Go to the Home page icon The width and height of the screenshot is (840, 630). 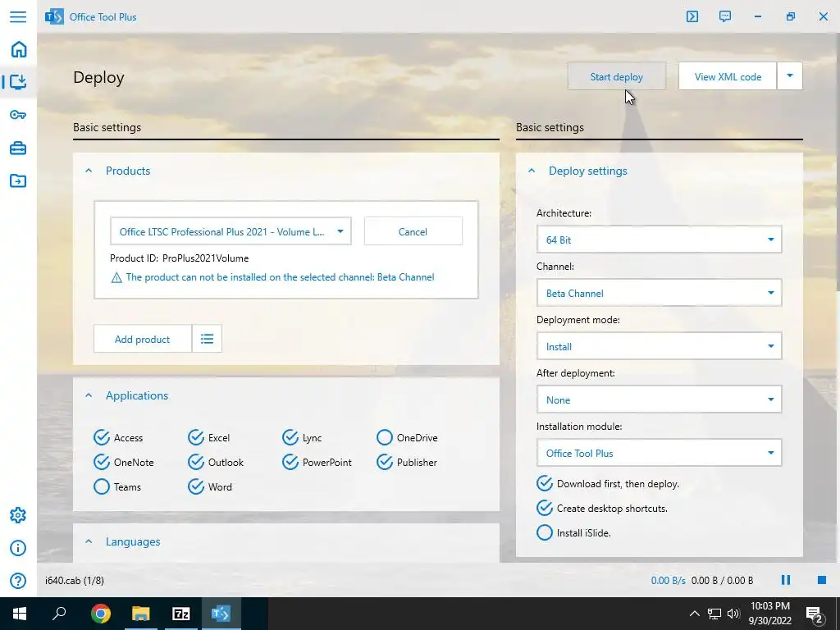[18, 49]
